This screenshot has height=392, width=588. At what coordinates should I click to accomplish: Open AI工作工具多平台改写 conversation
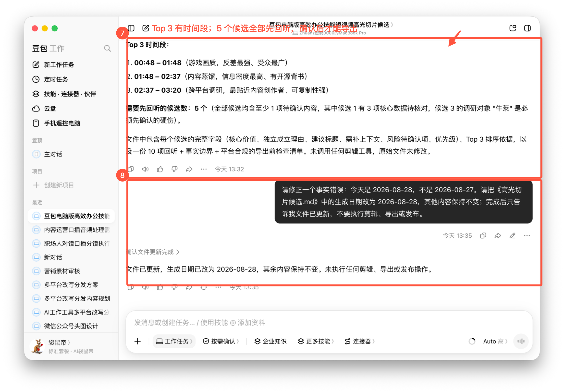click(x=71, y=313)
